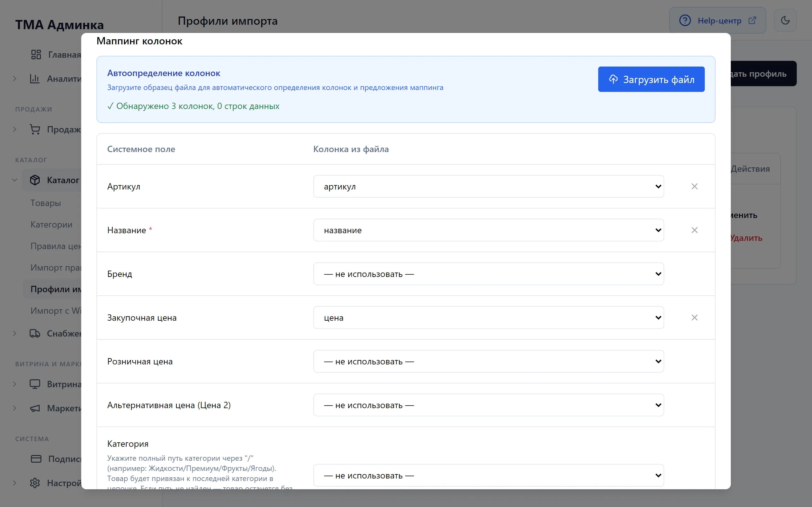Open Товары in the sidebar

[46, 203]
